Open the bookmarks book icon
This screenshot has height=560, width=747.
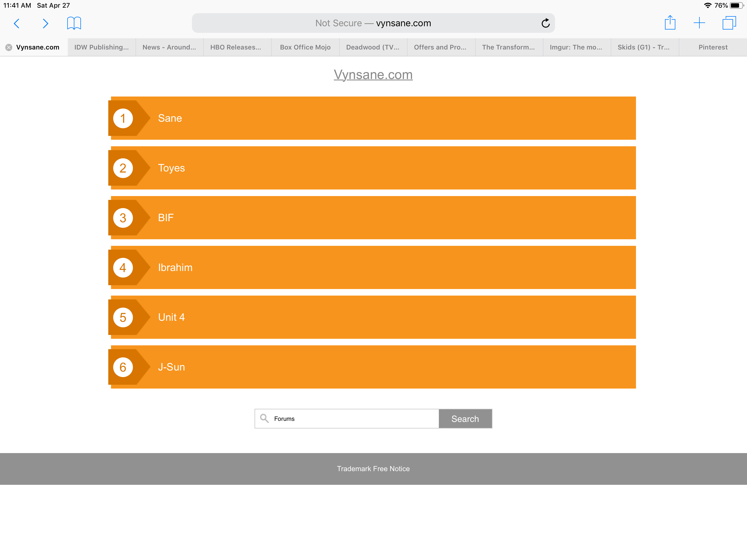74,23
